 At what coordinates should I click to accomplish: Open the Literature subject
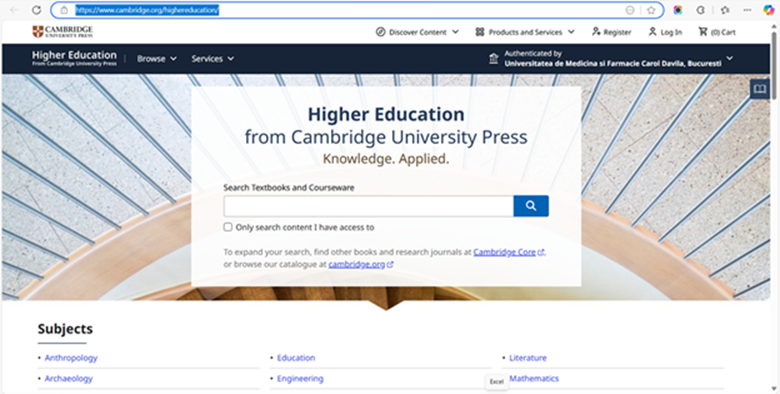point(528,358)
